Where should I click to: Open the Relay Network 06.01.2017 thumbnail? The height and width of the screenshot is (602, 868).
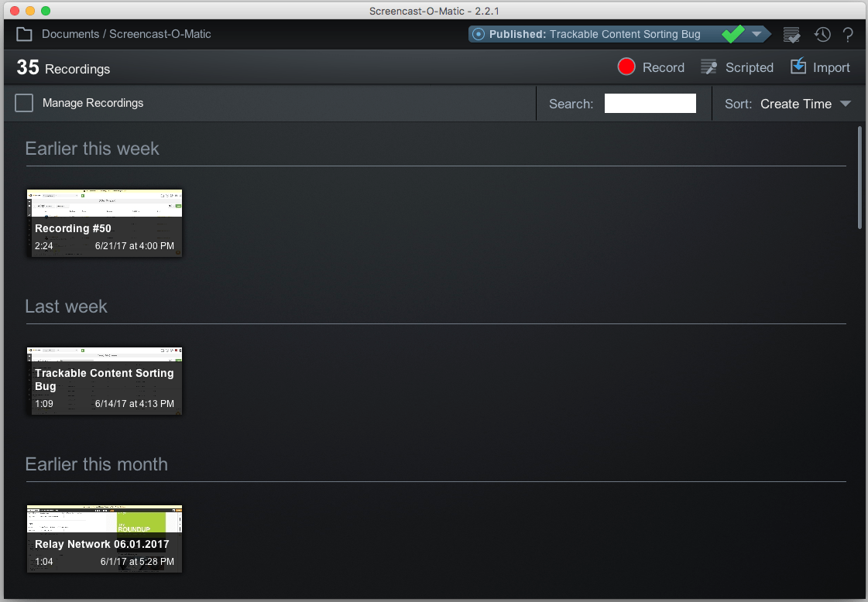click(x=104, y=539)
